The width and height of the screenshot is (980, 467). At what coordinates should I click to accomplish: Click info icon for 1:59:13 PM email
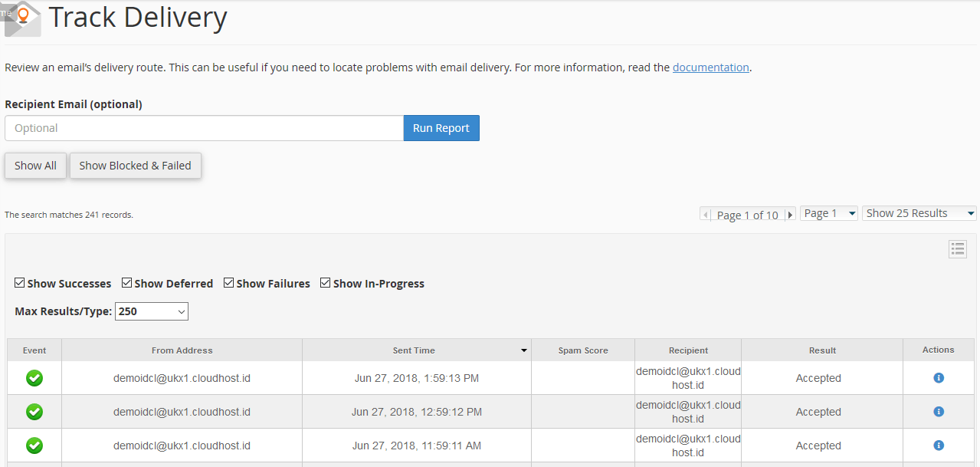click(x=938, y=378)
